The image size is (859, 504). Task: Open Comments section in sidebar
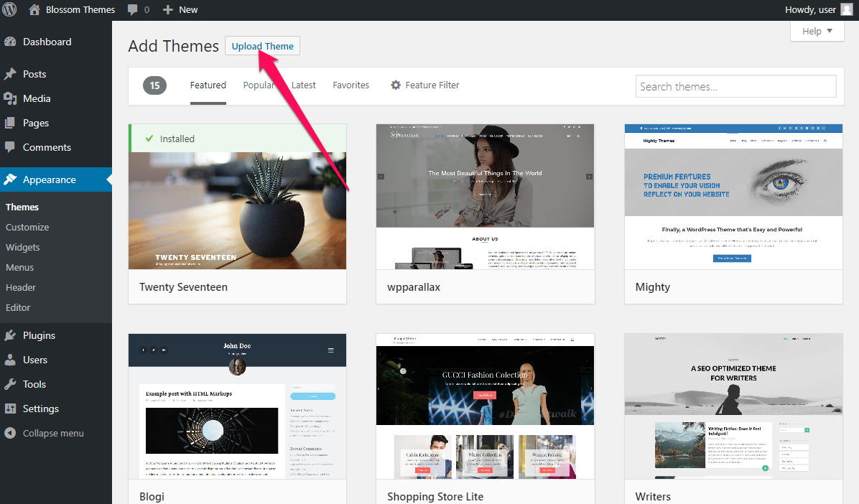tap(47, 147)
